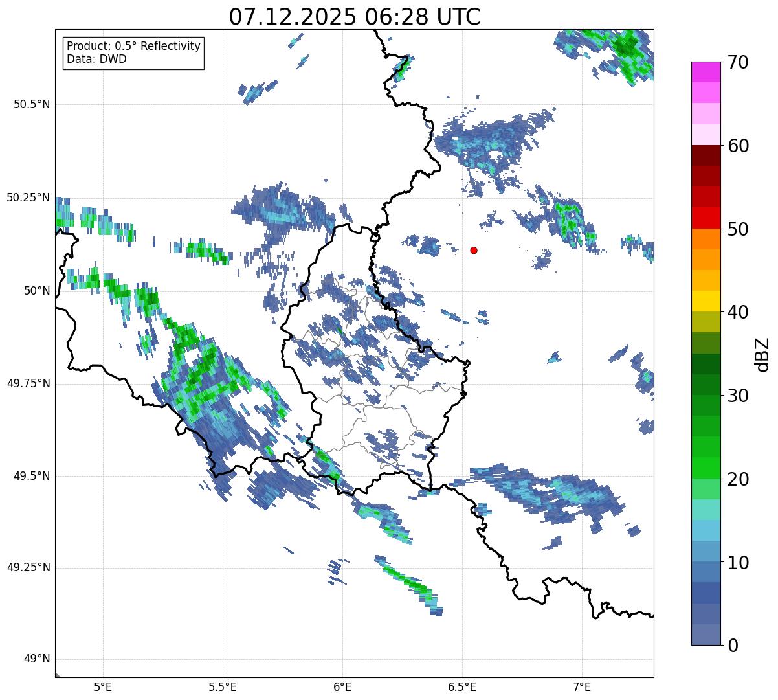Click the 'Product: 0.5° Reflectivity' label
778x700 pixels.
[x=133, y=47]
